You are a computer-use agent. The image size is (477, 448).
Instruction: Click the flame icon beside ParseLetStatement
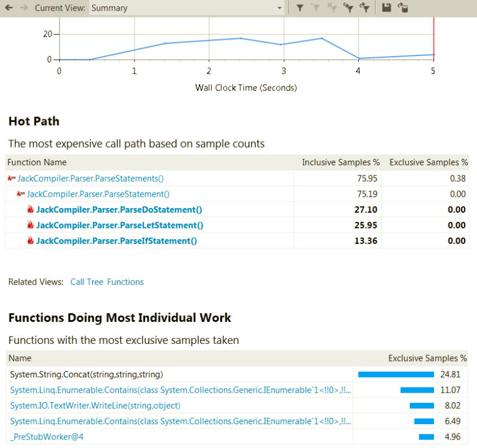(31, 225)
